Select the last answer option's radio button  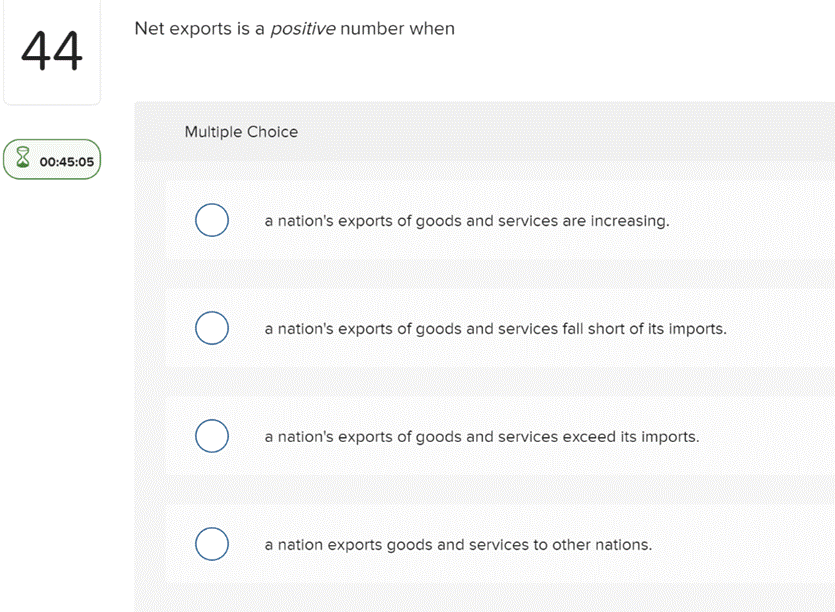coord(212,544)
